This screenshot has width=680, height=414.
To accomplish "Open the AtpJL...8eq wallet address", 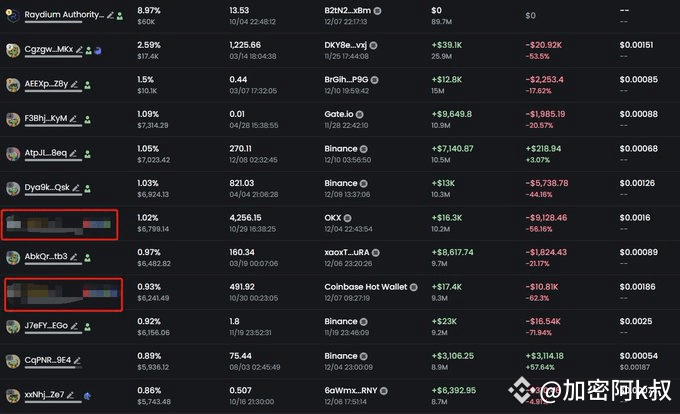I will click(46, 153).
